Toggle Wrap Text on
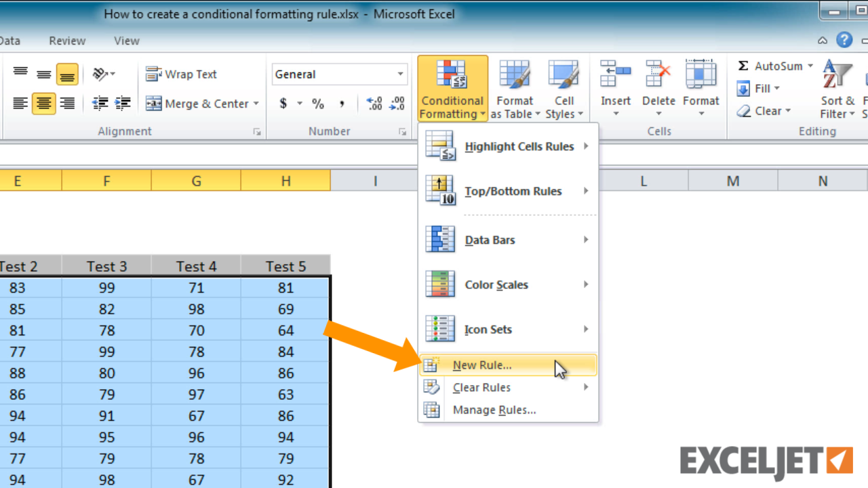This screenshot has height=488, width=868. (182, 74)
